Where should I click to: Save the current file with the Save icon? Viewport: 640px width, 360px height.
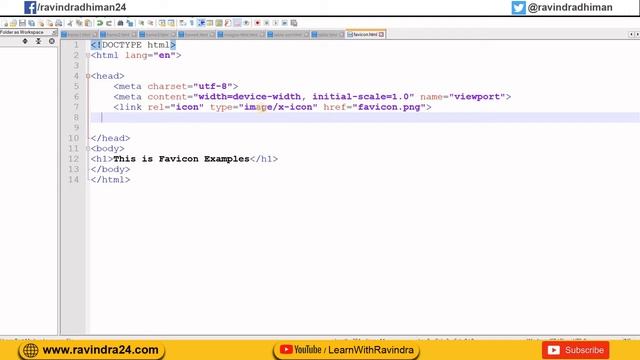point(22,23)
